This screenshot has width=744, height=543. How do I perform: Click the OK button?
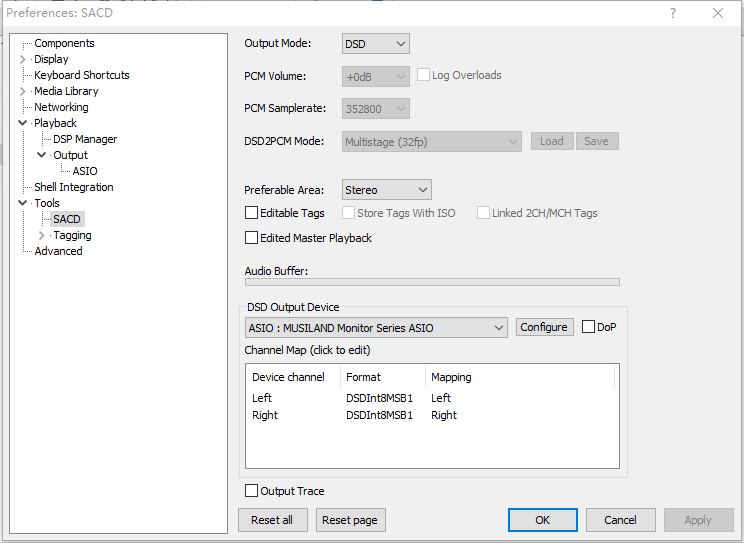coord(542,520)
